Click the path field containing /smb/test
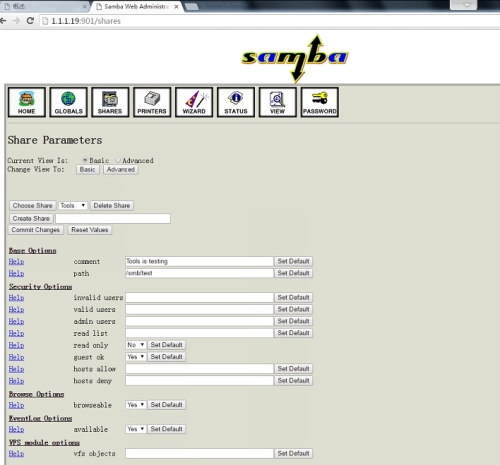Image resolution: width=500 pixels, height=465 pixels. click(x=199, y=273)
